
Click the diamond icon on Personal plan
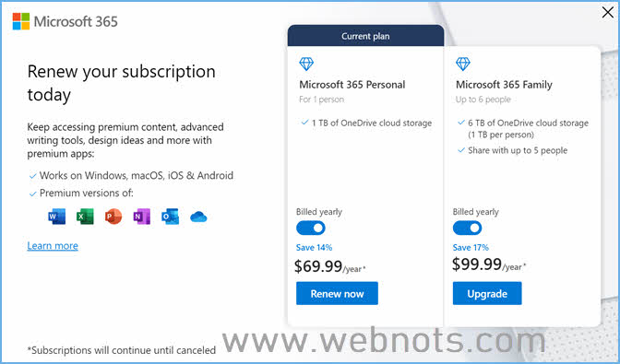306,64
